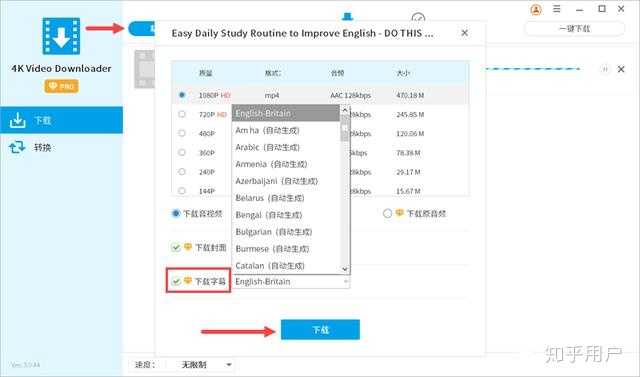Screen dimensions: 640x377
Task: Choose Bulgarian (自动生成) subtitle language
Action: click(286, 232)
